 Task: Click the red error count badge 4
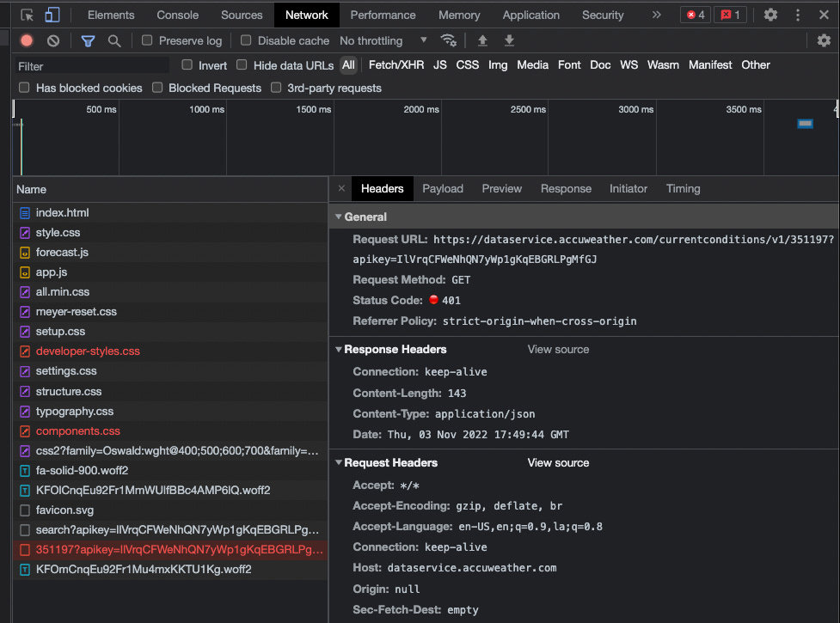coord(696,15)
